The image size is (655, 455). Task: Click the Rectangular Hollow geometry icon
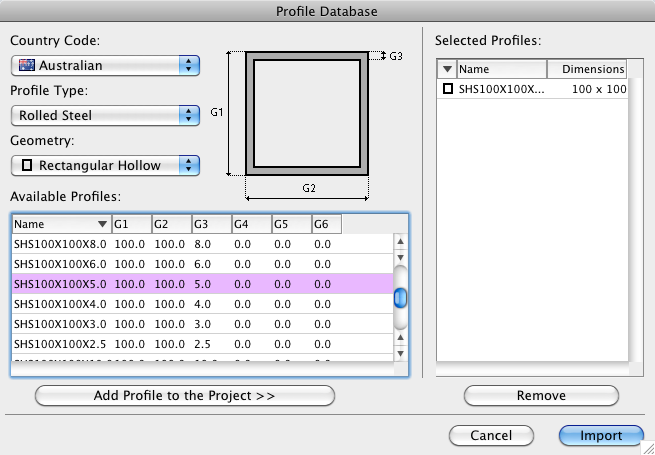click(27, 164)
